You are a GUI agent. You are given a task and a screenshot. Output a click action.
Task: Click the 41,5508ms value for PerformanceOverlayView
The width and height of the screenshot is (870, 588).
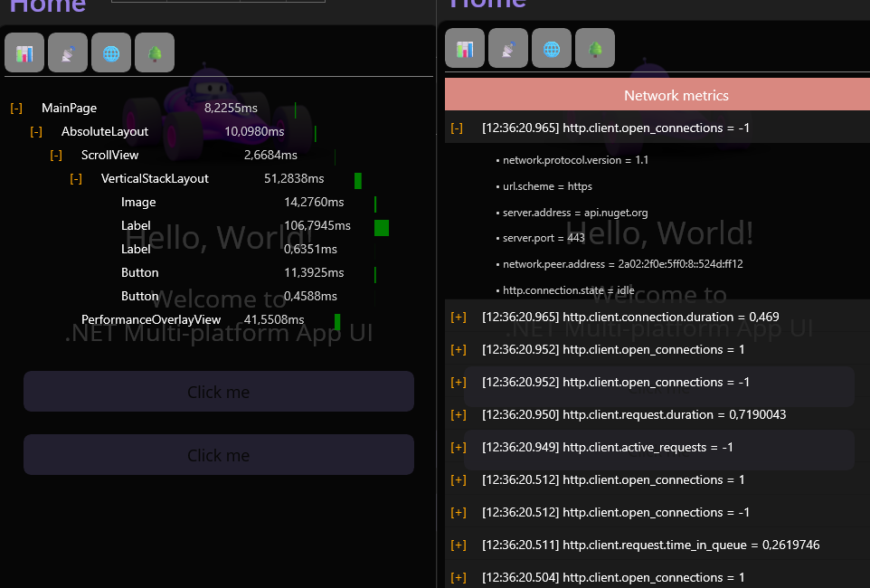[x=274, y=320]
